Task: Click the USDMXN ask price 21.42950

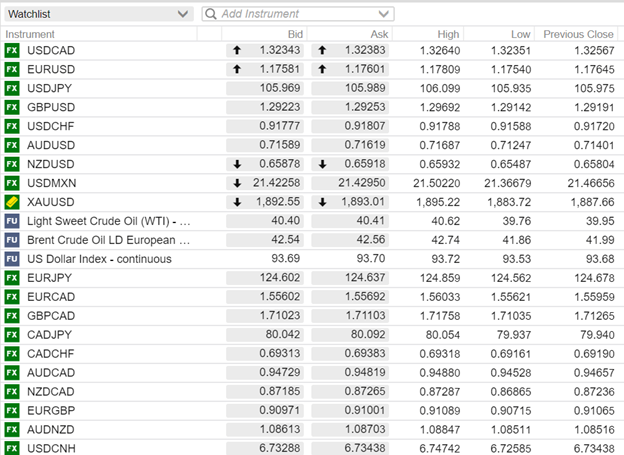Action: click(356, 182)
